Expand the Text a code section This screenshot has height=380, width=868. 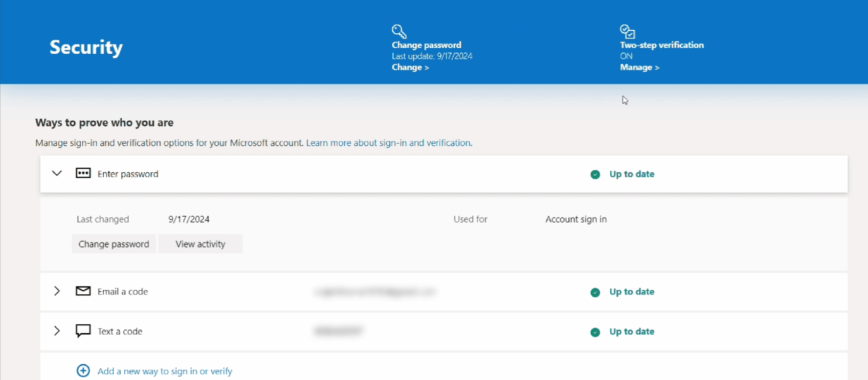point(57,331)
